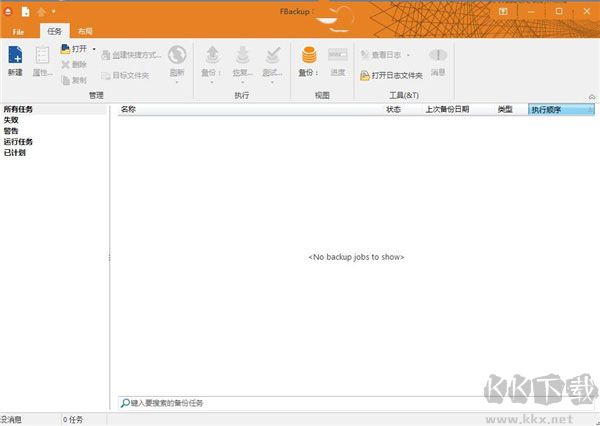Viewport: 600px width, 426px height.
Task: Switch to the 布局 layout tab
Action: (85, 31)
